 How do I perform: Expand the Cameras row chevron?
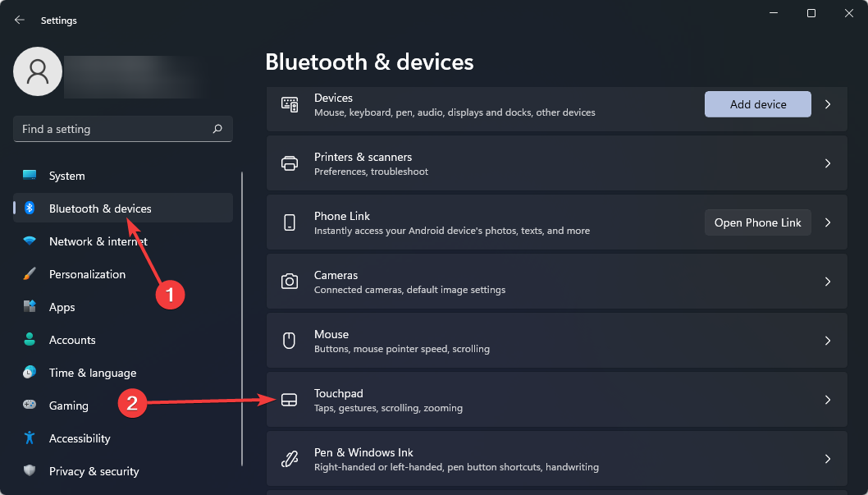(x=828, y=282)
